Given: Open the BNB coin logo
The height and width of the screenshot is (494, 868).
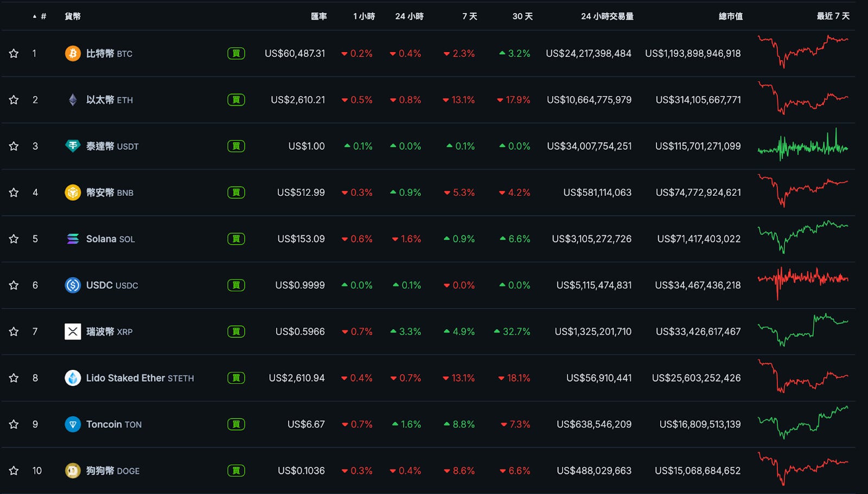Looking at the screenshot, I should pos(73,193).
